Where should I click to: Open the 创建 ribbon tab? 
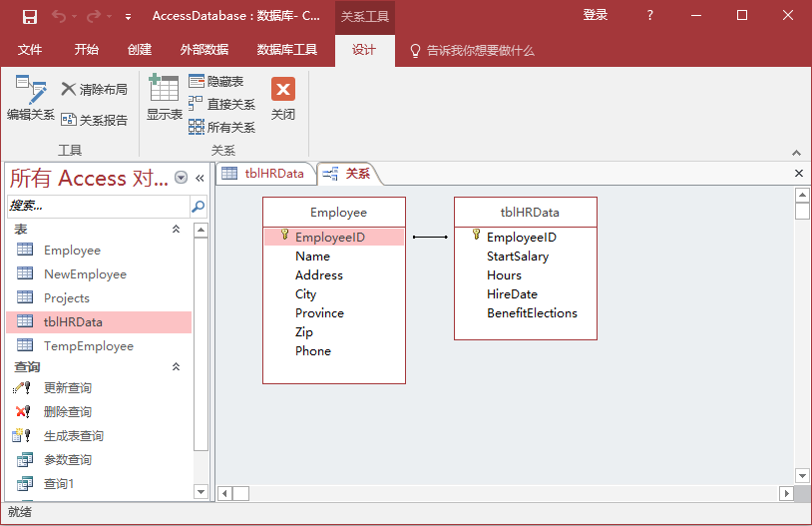click(140, 50)
